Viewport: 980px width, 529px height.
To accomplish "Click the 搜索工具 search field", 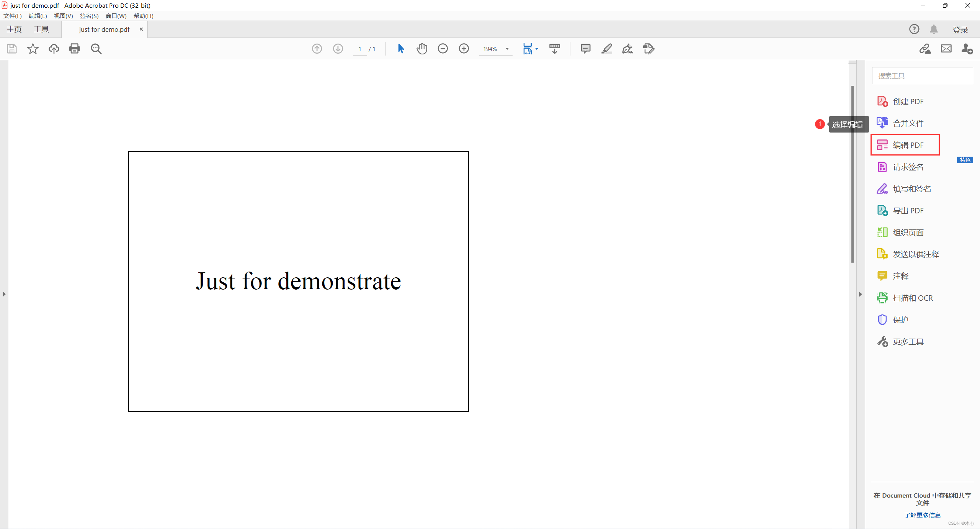I will 922,76.
